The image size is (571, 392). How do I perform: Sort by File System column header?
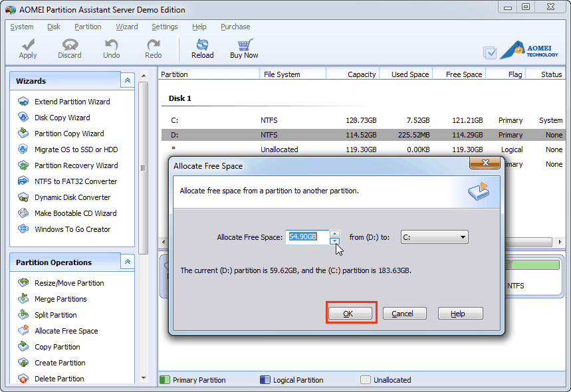coord(292,74)
